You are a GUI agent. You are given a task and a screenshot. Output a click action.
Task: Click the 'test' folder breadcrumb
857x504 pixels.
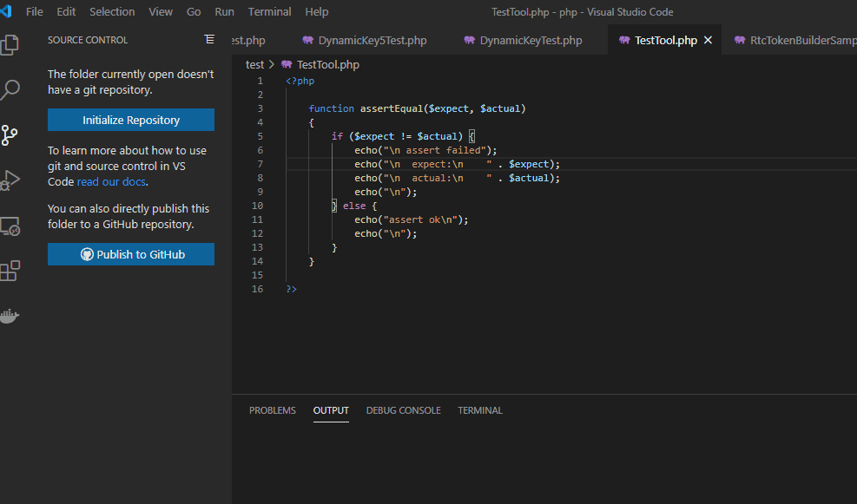[x=254, y=65]
